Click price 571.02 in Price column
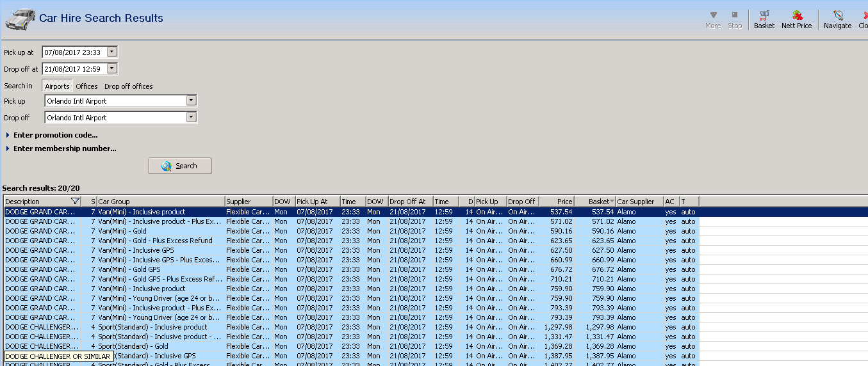This screenshot has width=868, height=366. point(562,221)
